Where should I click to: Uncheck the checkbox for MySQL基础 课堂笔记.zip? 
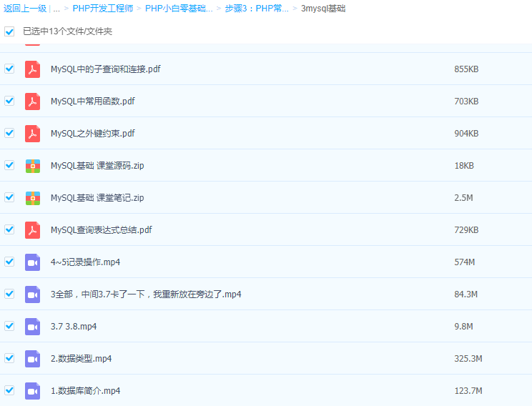coord(9,197)
